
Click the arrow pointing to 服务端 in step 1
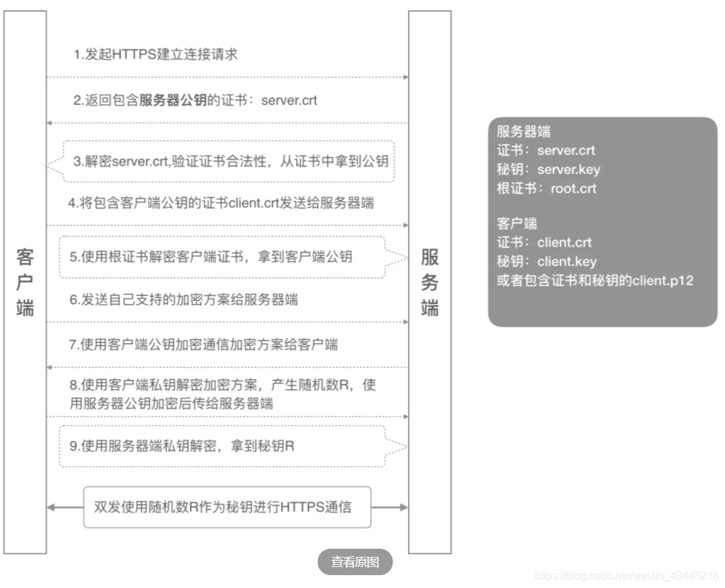pyautogui.click(x=404, y=77)
